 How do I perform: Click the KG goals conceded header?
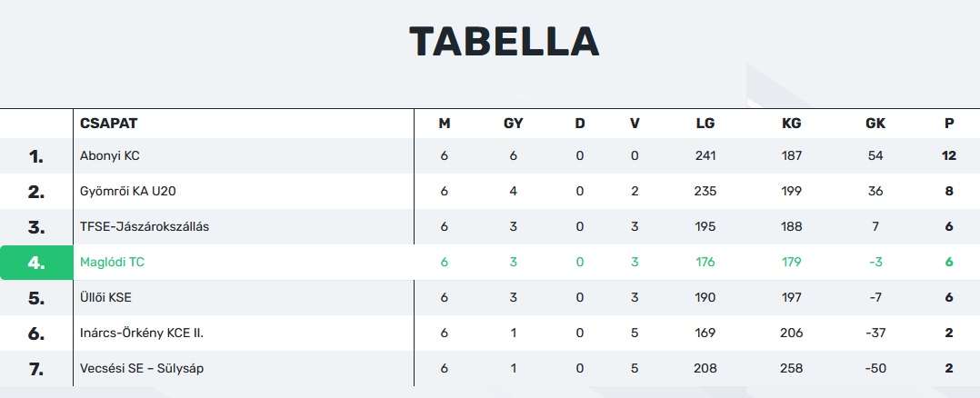coord(791,124)
